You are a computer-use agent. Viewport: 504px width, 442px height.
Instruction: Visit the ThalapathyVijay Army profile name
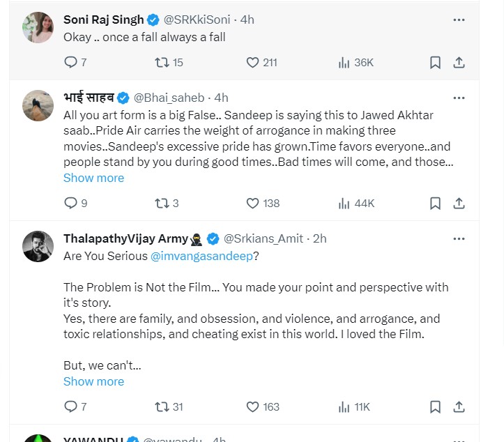click(125, 238)
